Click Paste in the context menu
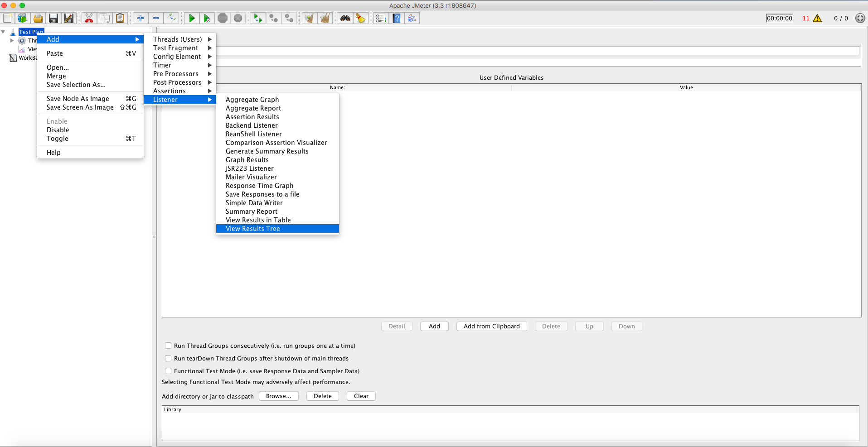The height and width of the screenshot is (447, 868). [90, 53]
